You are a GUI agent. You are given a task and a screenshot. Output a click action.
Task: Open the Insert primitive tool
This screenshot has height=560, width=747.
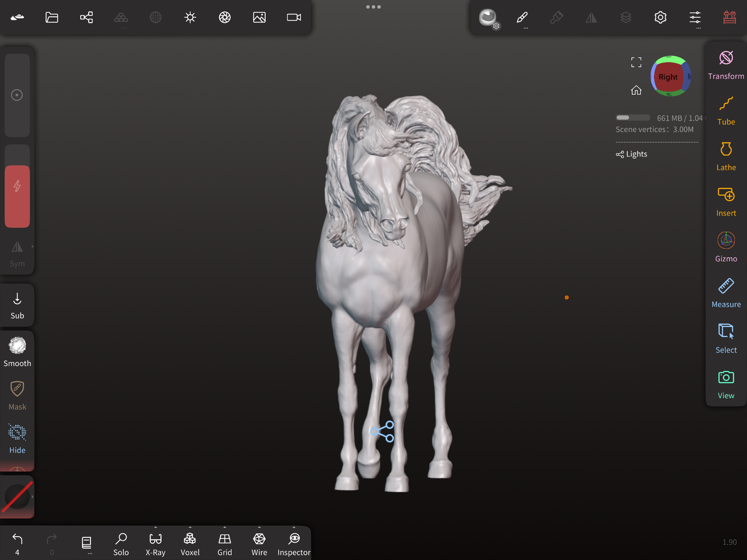pyautogui.click(x=726, y=202)
